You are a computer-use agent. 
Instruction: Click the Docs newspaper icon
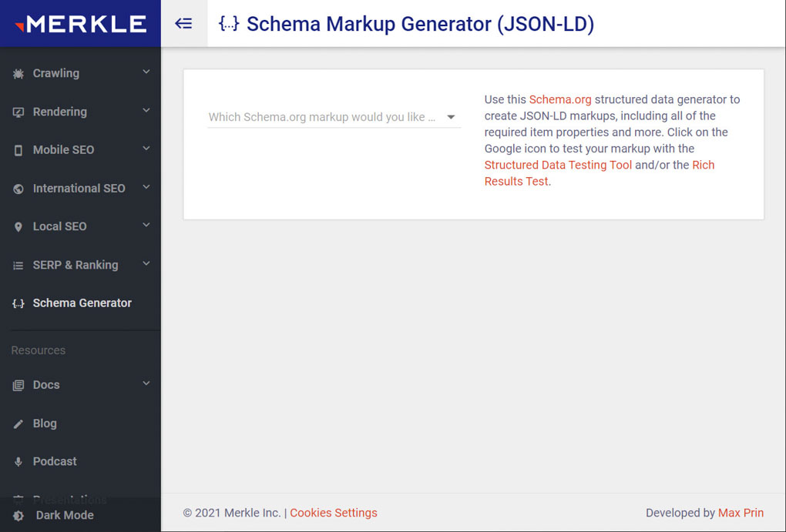click(x=18, y=385)
